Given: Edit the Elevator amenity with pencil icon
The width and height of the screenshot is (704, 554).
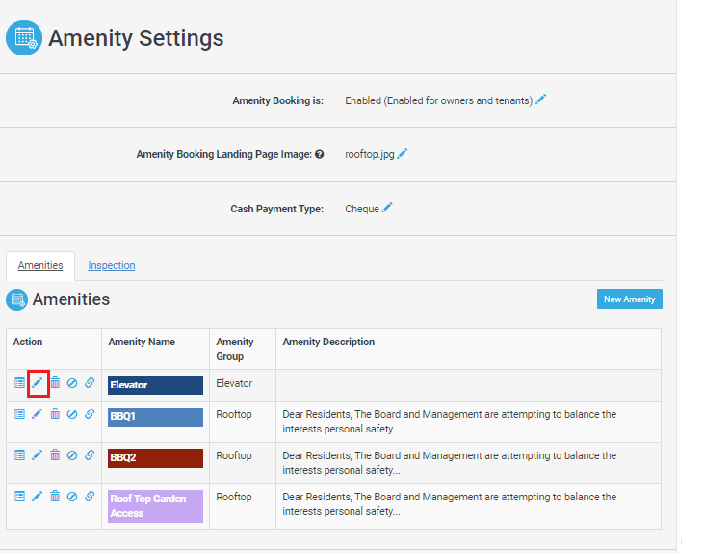Looking at the screenshot, I should [37, 383].
